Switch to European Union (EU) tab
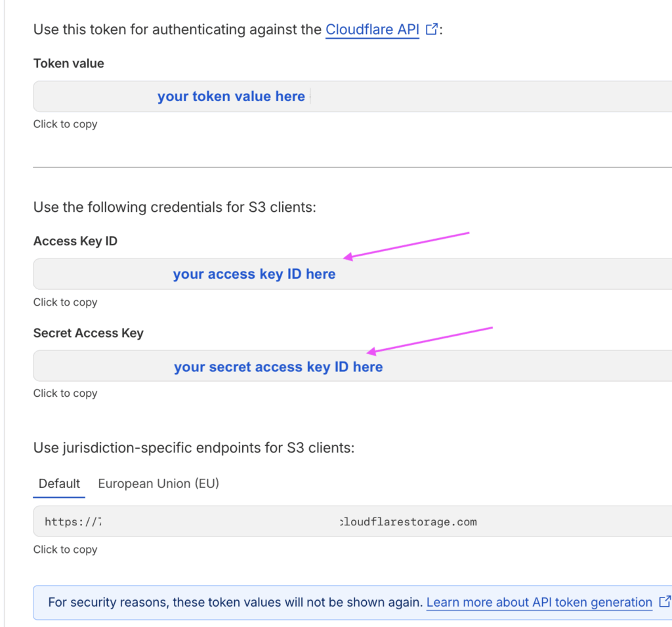 (x=158, y=484)
